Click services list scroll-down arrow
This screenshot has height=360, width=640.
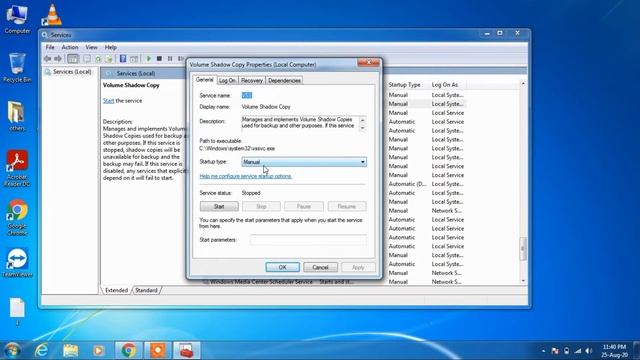point(523,281)
